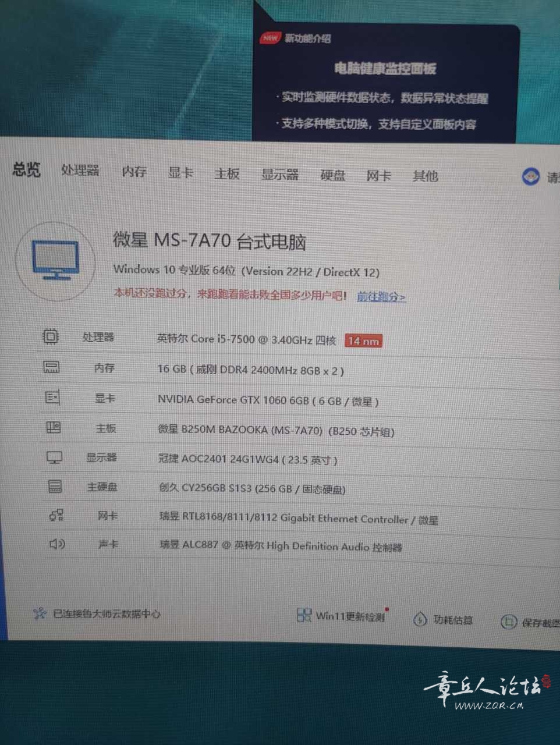
Task: Click the monitor icon in 显示器 row
Action: pyautogui.click(x=54, y=457)
